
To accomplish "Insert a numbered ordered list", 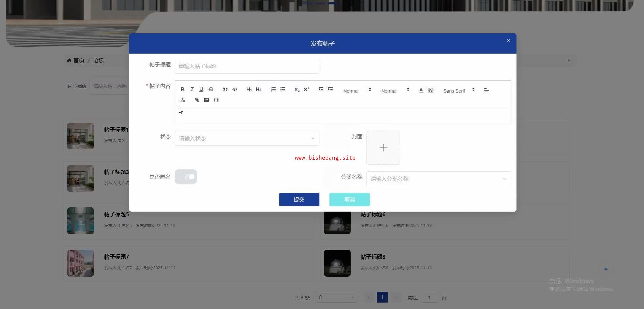I will [273, 89].
